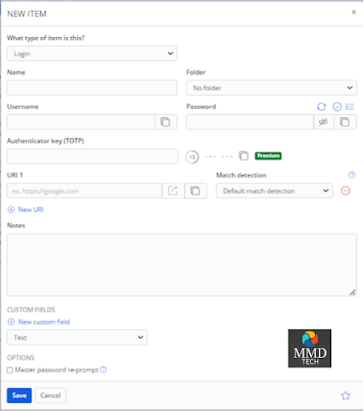
Task: Remove URI 1 with the red minus icon
Action: click(x=346, y=191)
